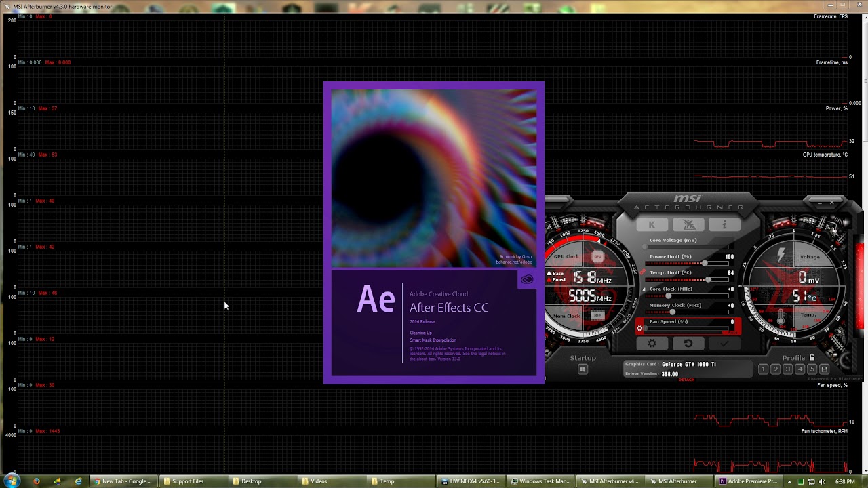Click on the Power Limit slider

pos(686,264)
